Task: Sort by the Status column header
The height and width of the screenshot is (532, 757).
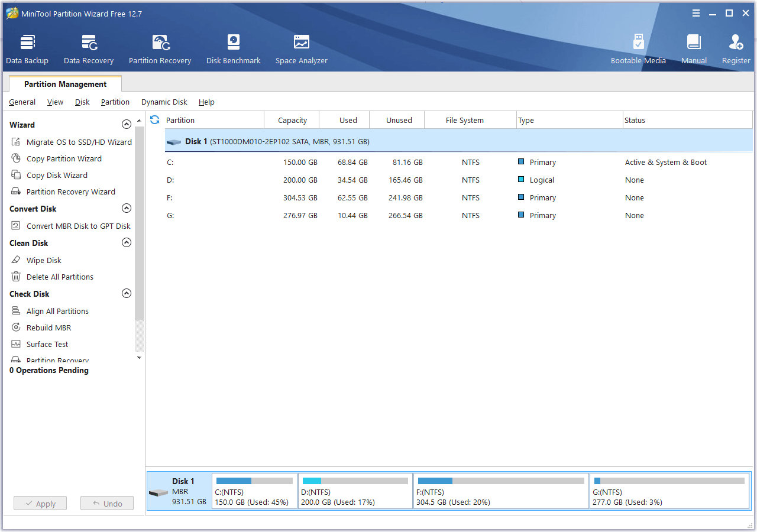Action: click(x=688, y=120)
